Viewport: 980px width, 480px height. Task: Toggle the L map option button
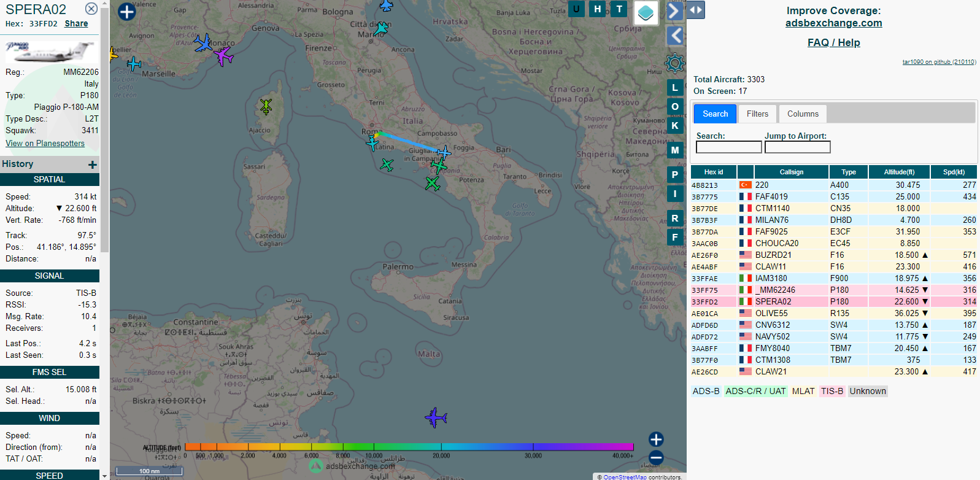[675, 88]
